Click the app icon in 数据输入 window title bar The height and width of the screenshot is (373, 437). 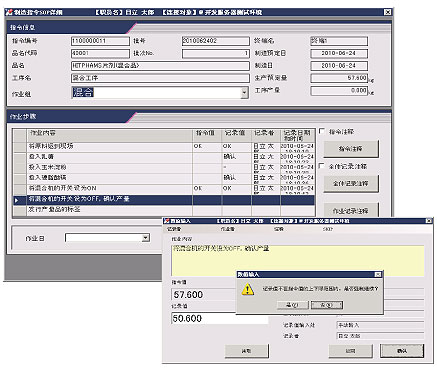coord(167,221)
